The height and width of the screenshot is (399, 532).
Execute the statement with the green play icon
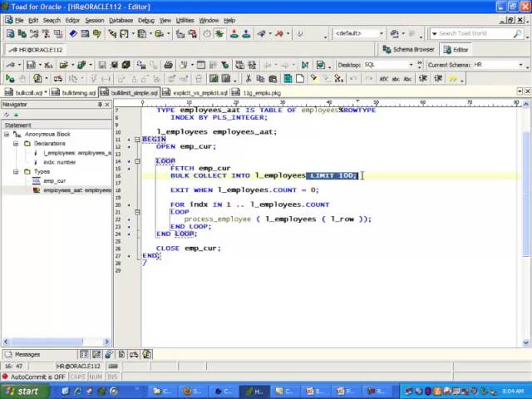pyautogui.click(x=10, y=79)
